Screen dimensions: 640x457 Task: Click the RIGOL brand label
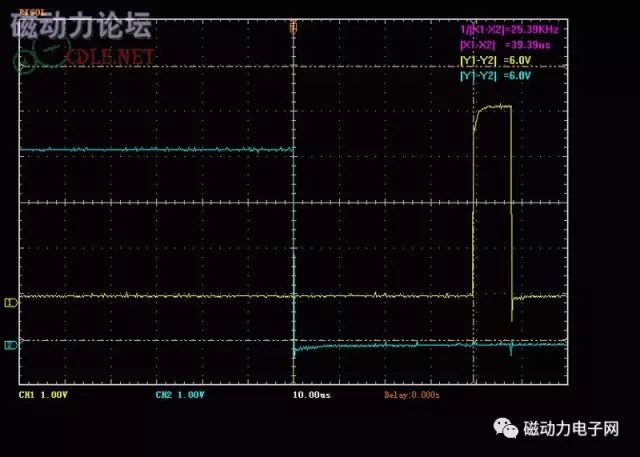click(x=32, y=13)
